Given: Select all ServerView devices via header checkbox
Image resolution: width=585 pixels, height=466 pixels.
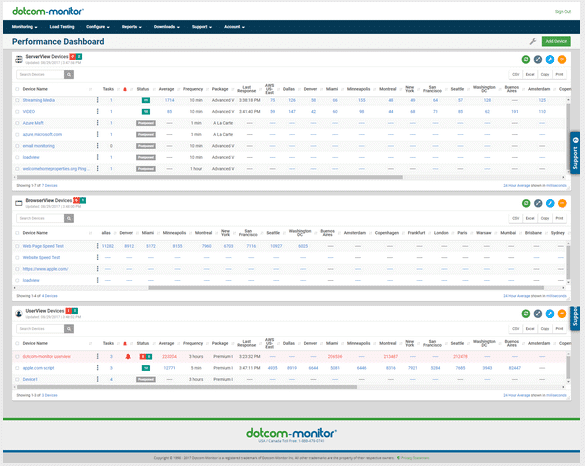Looking at the screenshot, I should 17,89.
